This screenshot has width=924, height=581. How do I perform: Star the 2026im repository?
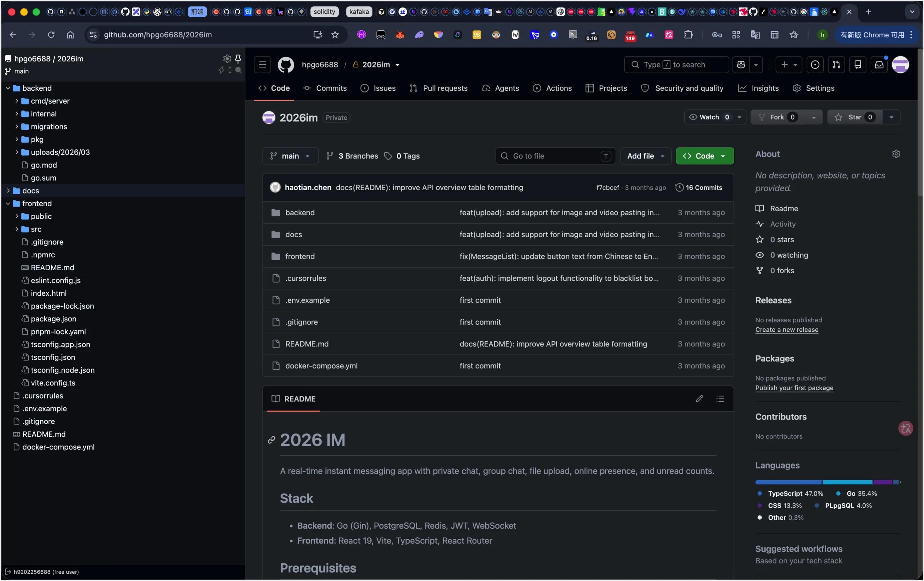(x=855, y=117)
